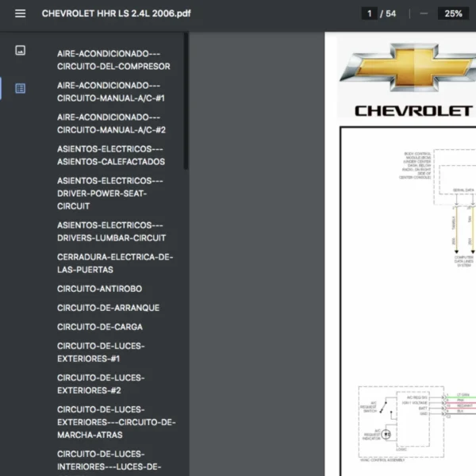Screen dimensions: 476x476
Task: Go to CIRCUITO-DE-CARGA section
Action: pos(101,327)
